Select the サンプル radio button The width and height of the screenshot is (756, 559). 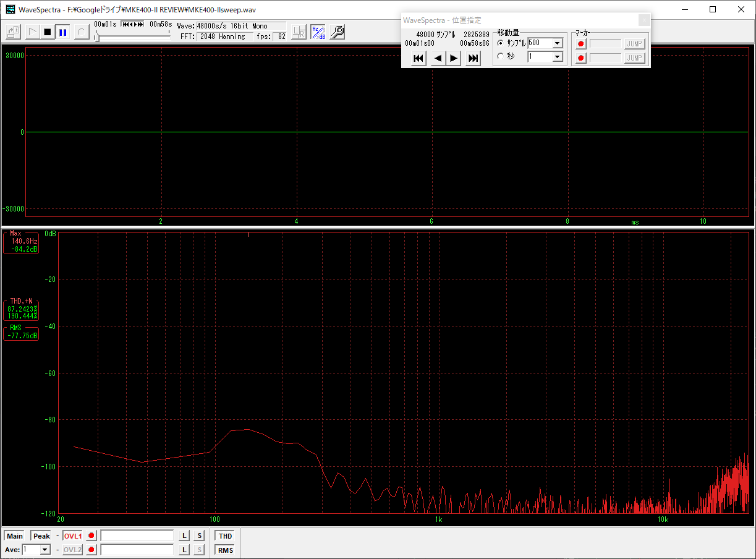[501, 43]
